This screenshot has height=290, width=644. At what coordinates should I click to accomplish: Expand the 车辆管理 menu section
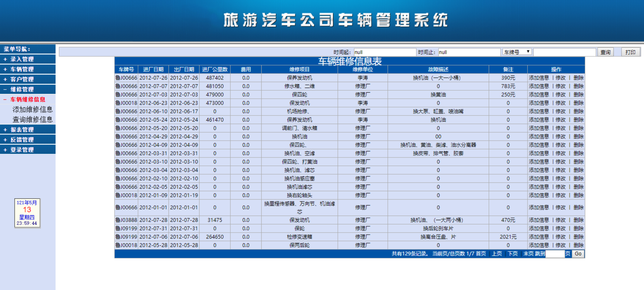point(28,69)
